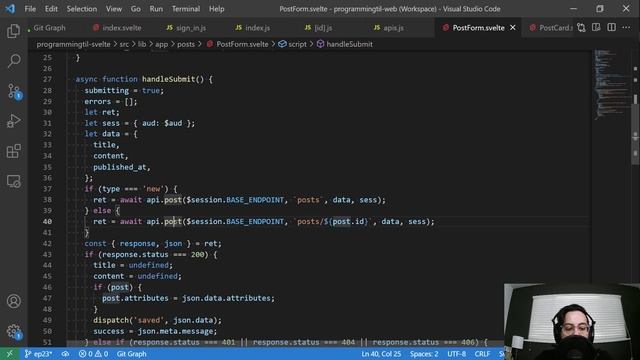Screen dimensions: 640x360
Task: Switch to index.js tab
Action: (x=253, y=28)
